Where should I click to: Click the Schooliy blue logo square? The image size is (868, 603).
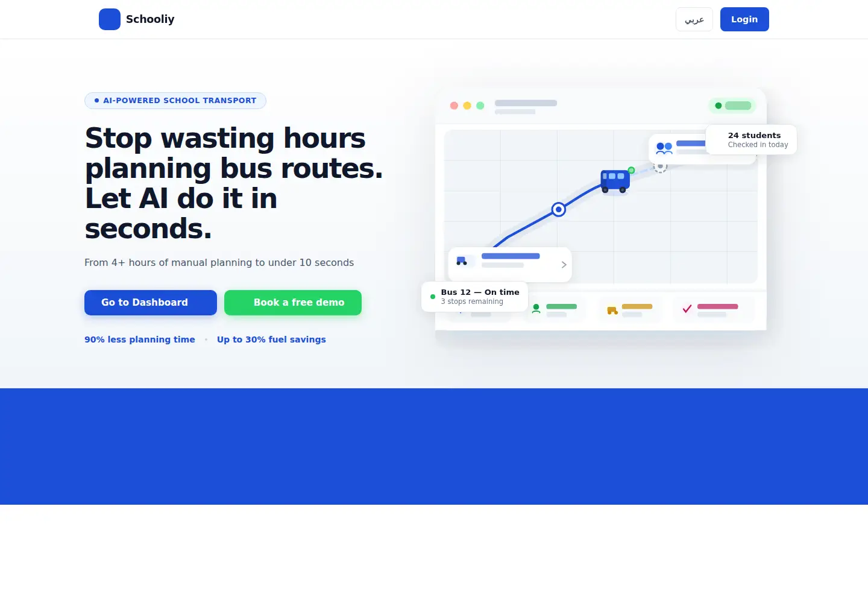click(110, 19)
